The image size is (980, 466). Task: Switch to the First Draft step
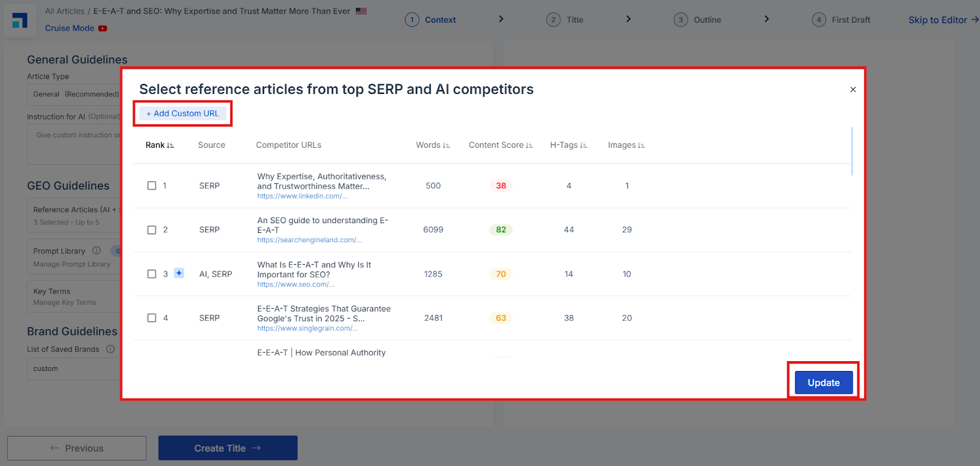coord(841,20)
